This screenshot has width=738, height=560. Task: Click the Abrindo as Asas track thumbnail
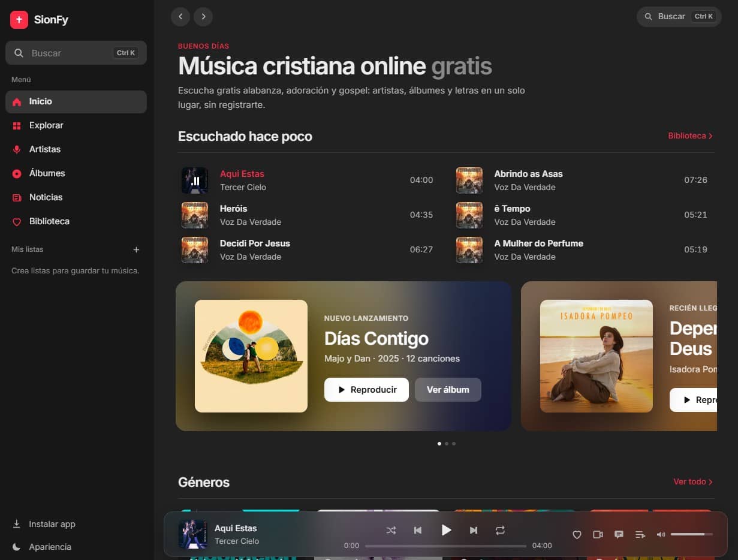469,180
